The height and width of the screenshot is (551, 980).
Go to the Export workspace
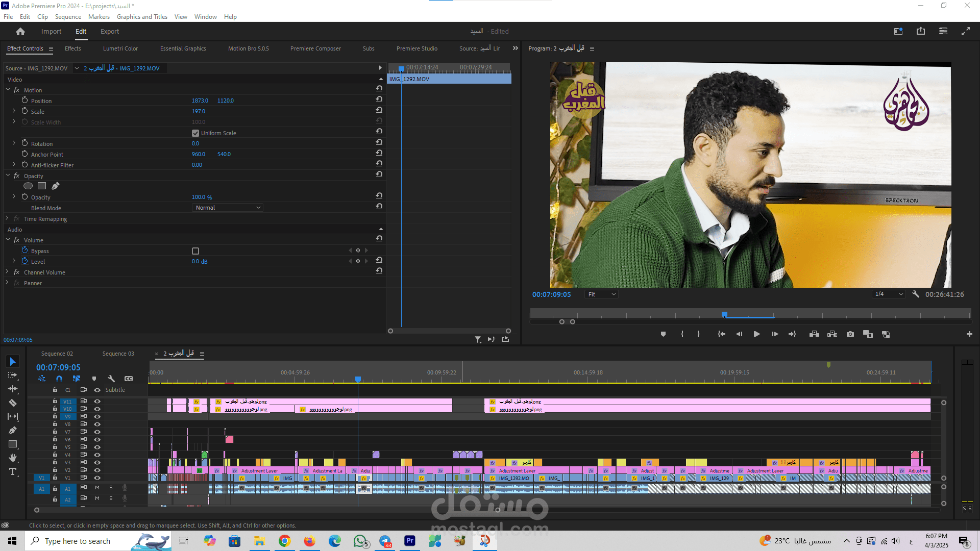pos(109,32)
